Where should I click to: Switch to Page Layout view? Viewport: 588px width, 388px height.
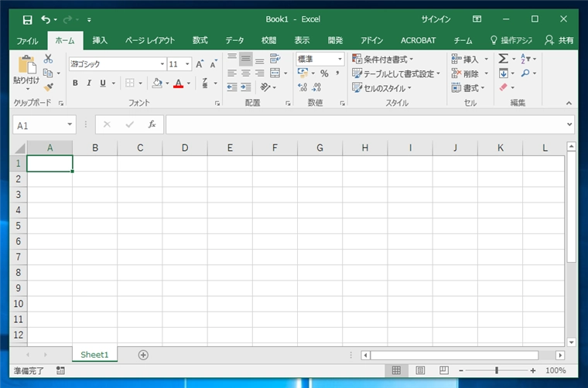click(420, 370)
